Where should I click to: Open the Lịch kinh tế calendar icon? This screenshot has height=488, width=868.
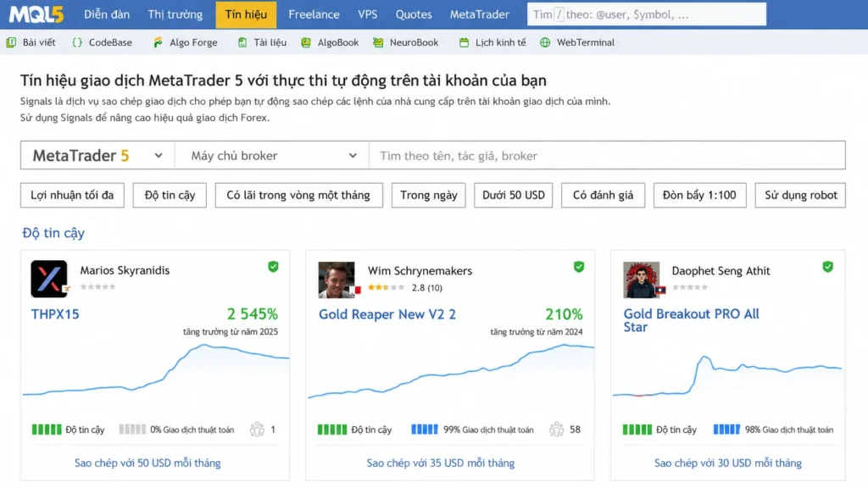[464, 42]
